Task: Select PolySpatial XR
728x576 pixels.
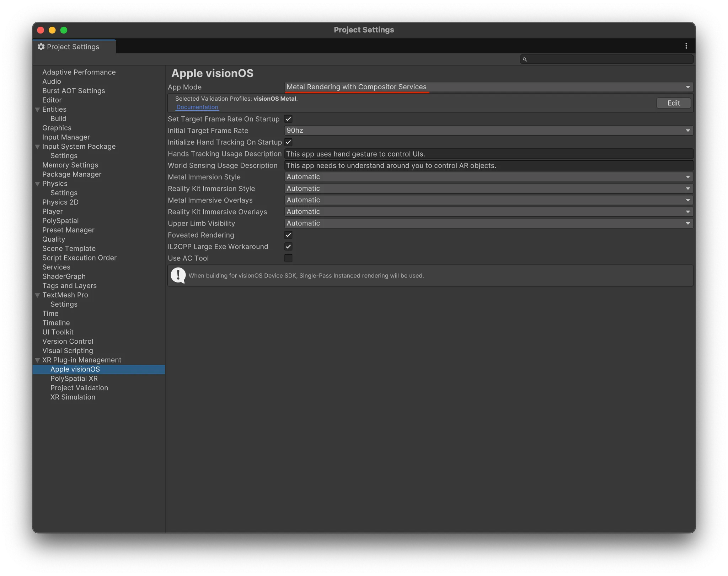Action: pyautogui.click(x=74, y=379)
